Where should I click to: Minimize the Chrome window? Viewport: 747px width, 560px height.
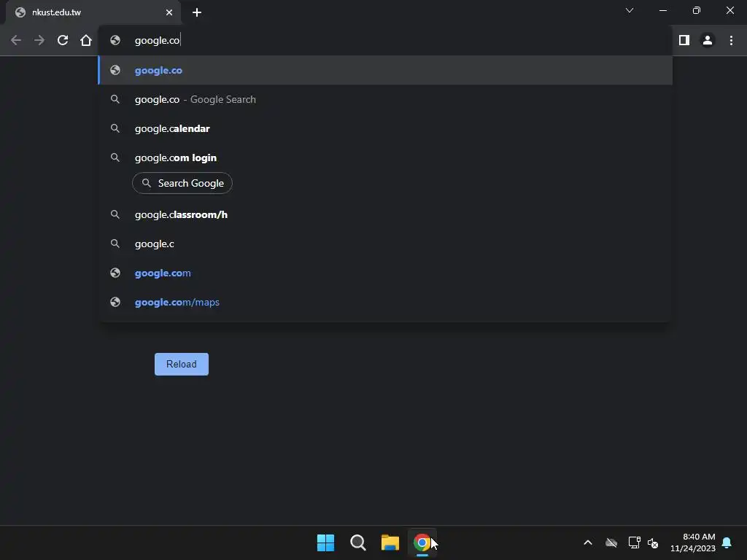[x=663, y=10]
